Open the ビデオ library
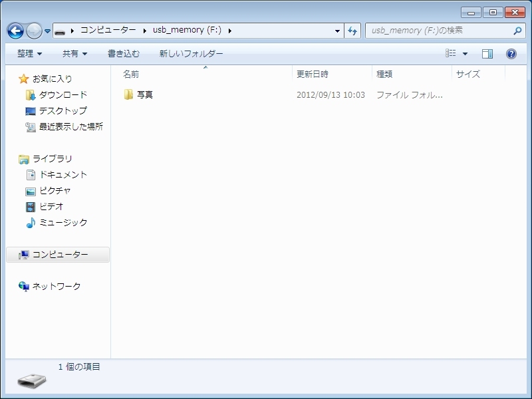 [51, 206]
